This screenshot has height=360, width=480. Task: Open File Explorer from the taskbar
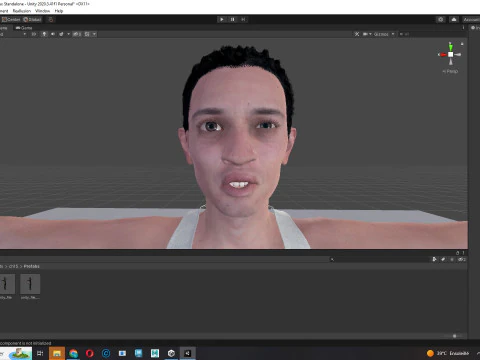pyautogui.click(x=57, y=353)
